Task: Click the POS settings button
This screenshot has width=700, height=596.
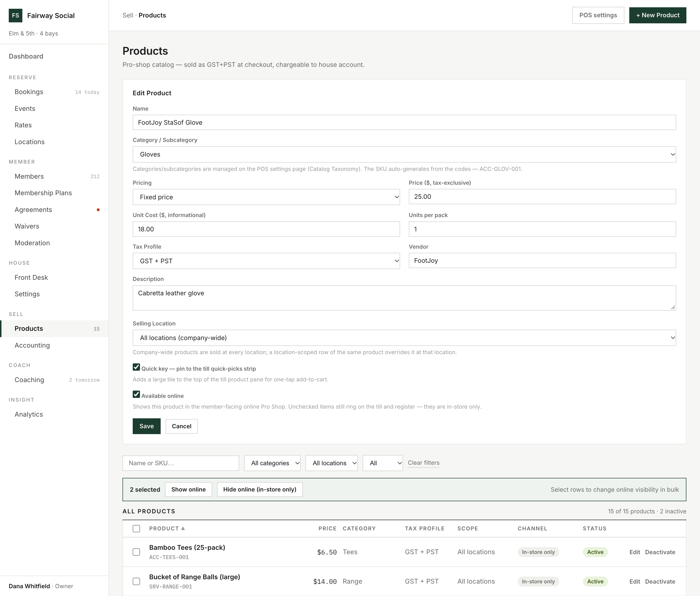Action: (x=598, y=15)
